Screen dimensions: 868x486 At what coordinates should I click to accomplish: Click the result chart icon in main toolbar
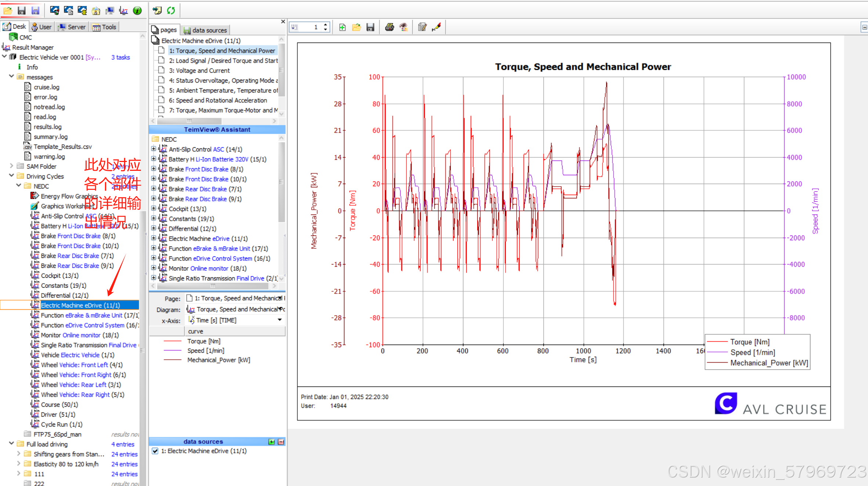124,11
